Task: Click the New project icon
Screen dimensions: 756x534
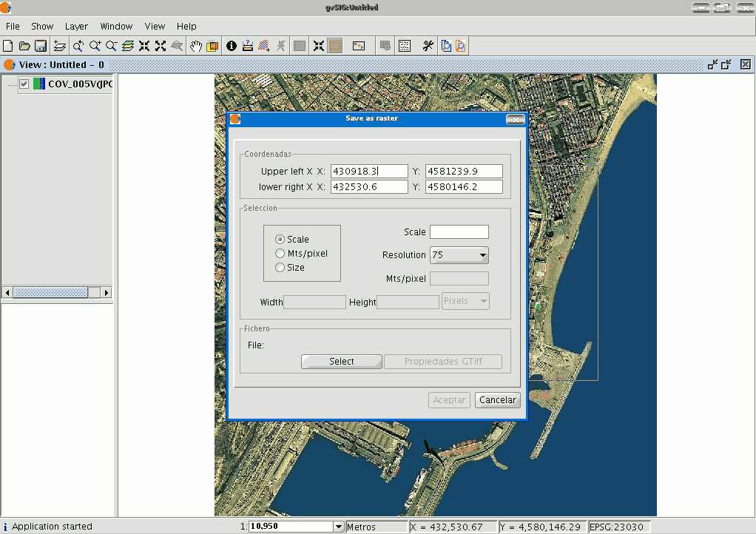Action: 8,46
